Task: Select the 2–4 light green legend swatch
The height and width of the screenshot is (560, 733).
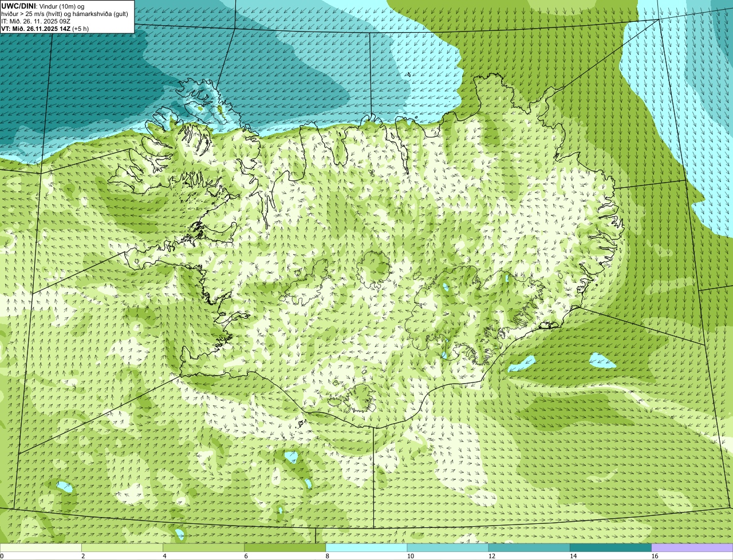Action: tap(122, 547)
